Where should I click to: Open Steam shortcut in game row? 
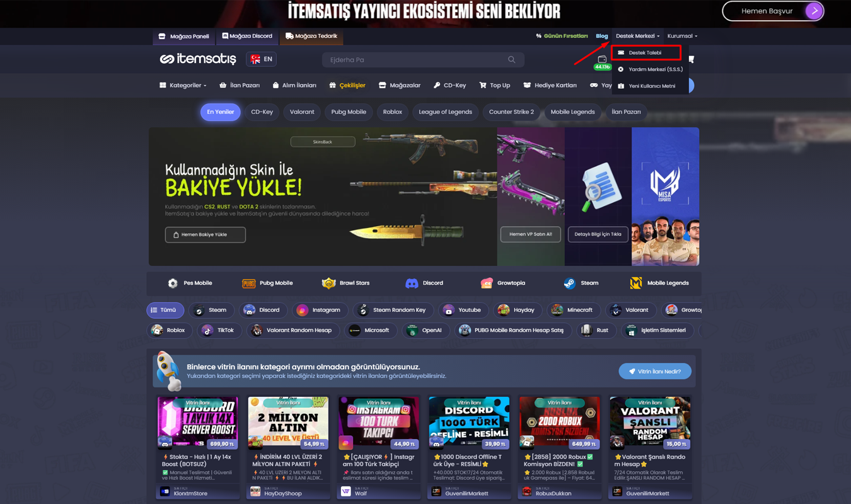click(x=581, y=283)
